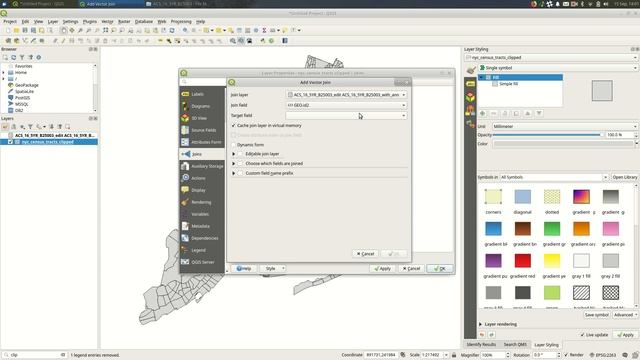The width and height of the screenshot is (640, 360).
Task: Click the symbology brush tab in Layer Styling
Action: pos(471,70)
